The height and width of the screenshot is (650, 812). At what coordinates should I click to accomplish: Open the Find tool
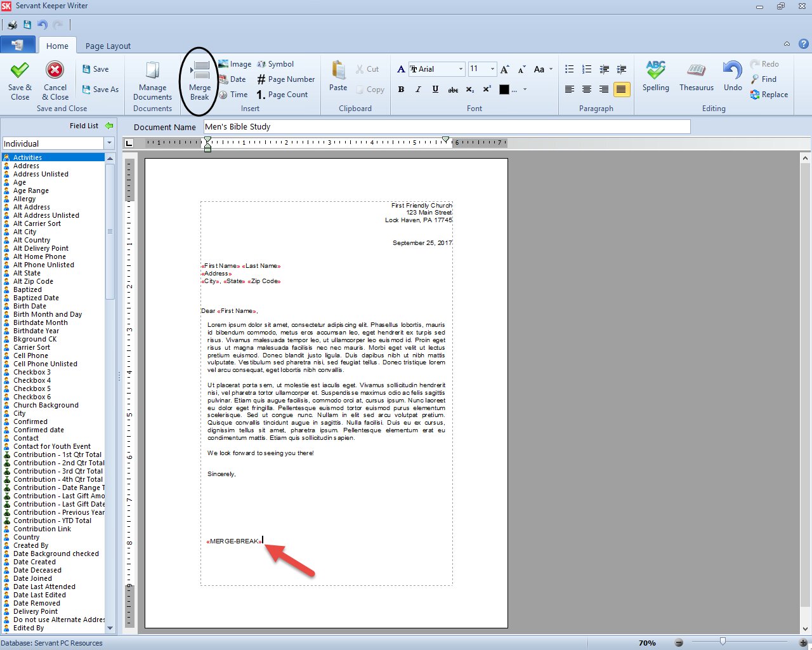[763, 79]
